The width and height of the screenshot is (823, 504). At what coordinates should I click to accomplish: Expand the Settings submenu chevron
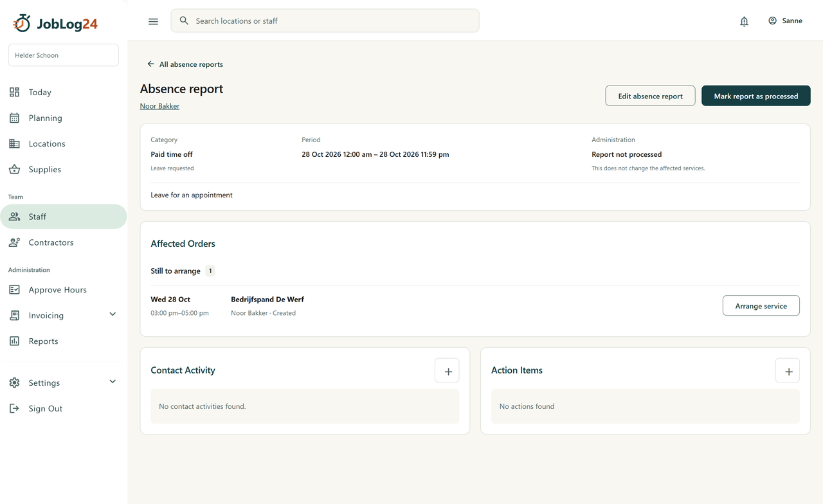(x=113, y=382)
